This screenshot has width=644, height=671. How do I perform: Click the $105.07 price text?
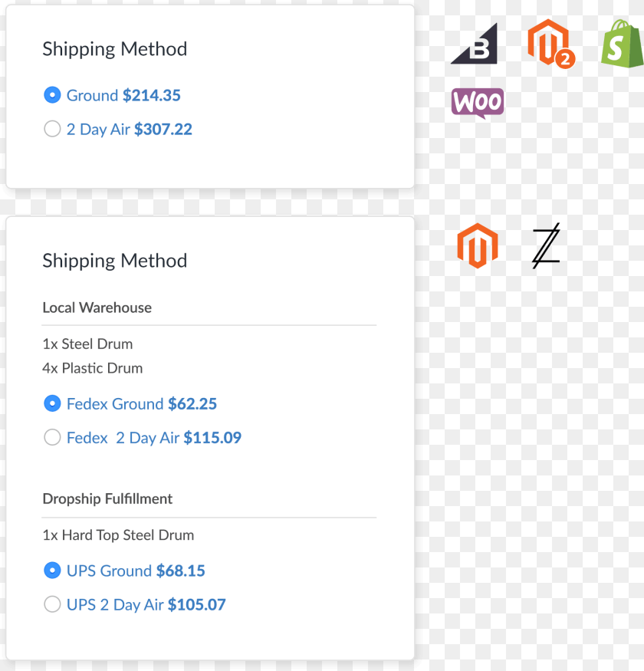pyautogui.click(x=197, y=605)
